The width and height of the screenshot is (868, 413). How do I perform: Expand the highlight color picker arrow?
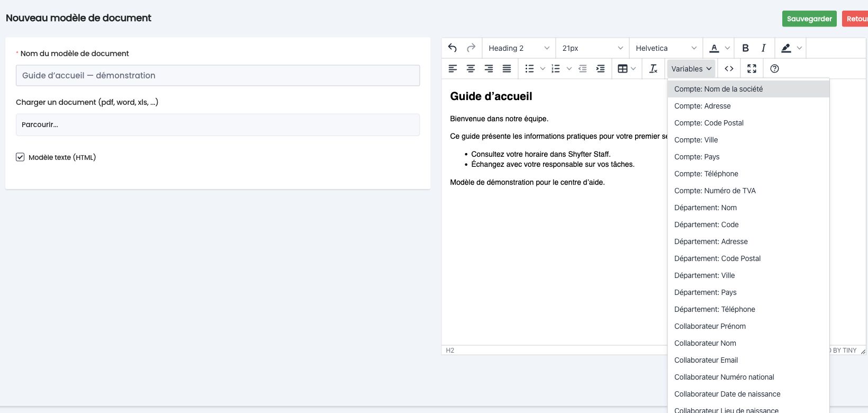pyautogui.click(x=799, y=48)
